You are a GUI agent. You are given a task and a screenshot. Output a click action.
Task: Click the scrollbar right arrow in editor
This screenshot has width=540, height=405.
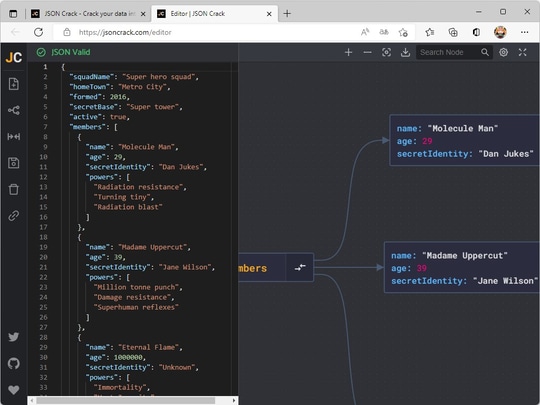click(234, 401)
